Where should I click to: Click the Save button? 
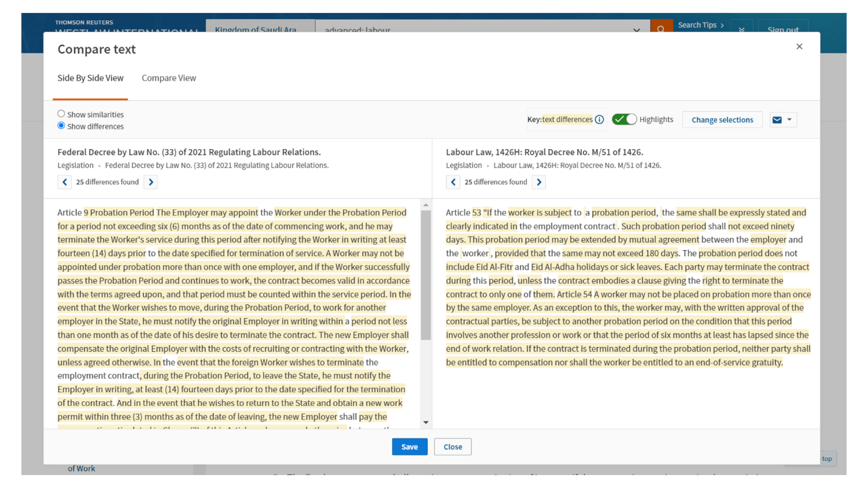coord(410,447)
